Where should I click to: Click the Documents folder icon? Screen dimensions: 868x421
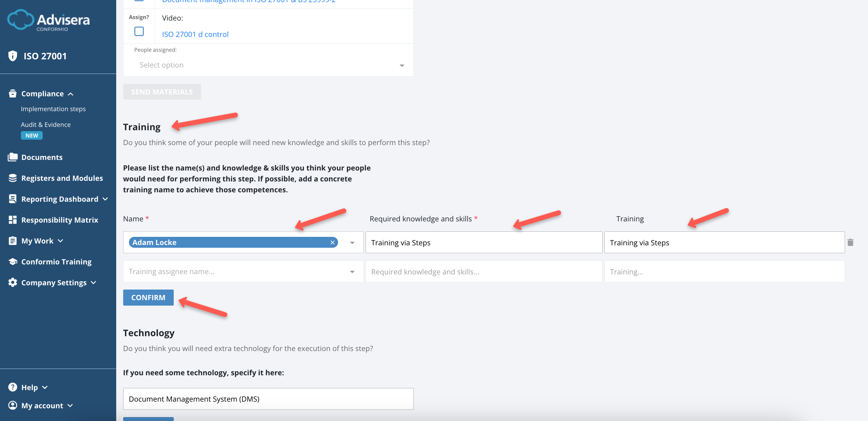coord(12,157)
